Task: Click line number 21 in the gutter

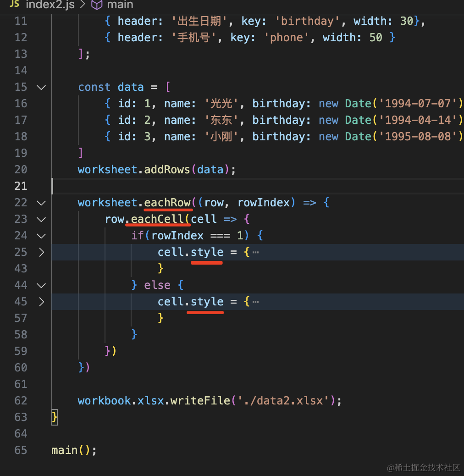Action: [x=21, y=186]
